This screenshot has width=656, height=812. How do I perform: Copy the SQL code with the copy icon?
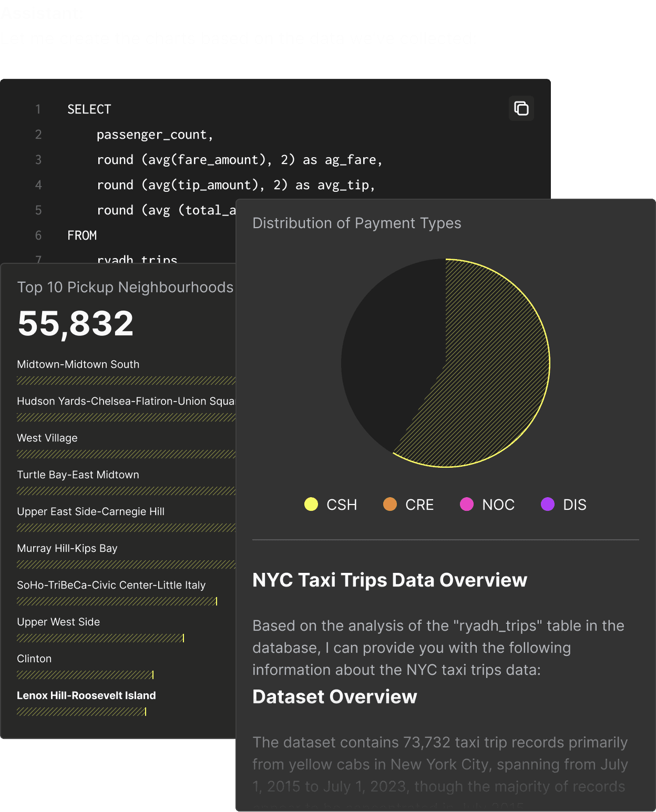pyautogui.click(x=521, y=108)
